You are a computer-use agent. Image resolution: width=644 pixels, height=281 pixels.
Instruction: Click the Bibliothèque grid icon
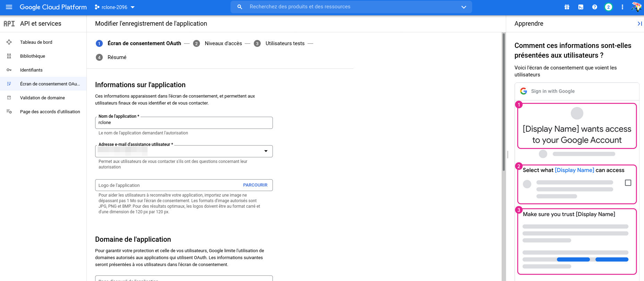[9, 56]
